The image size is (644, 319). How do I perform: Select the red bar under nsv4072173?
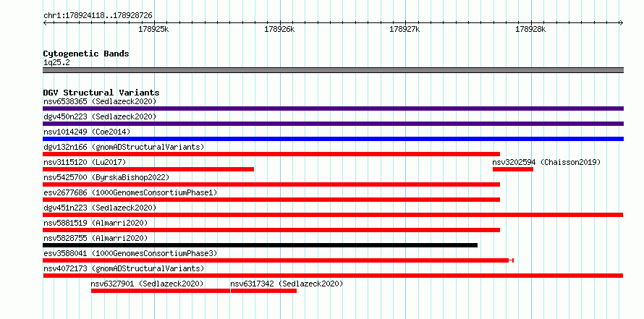click(333, 276)
